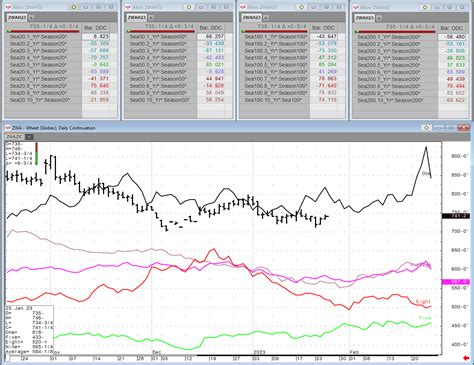Click the 'Sea200 6_Yr* Season200*' row
474x365 pixels.
pyautogui.click(x=395, y=72)
